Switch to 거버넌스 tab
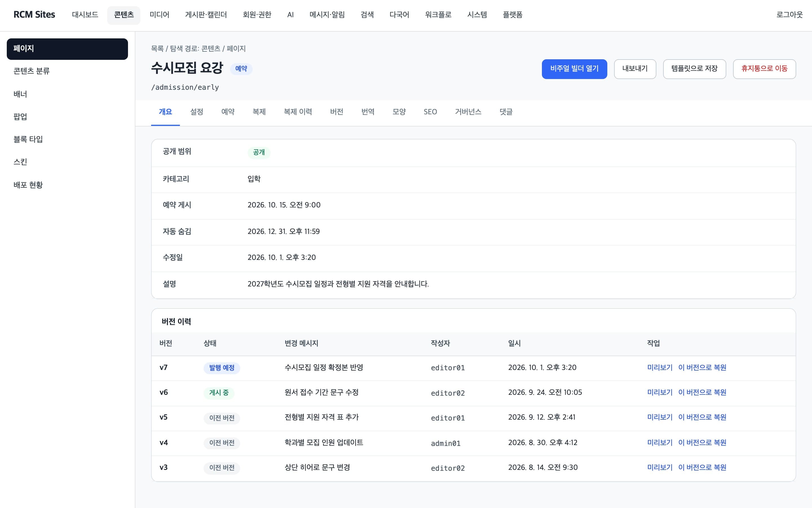This screenshot has height=508, width=812. tap(468, 112)
